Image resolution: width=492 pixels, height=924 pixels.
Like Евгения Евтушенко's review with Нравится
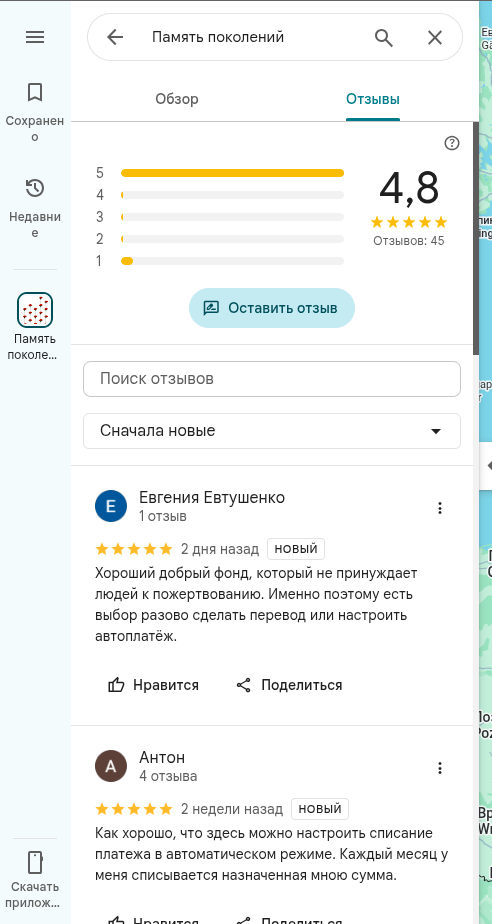154,685
